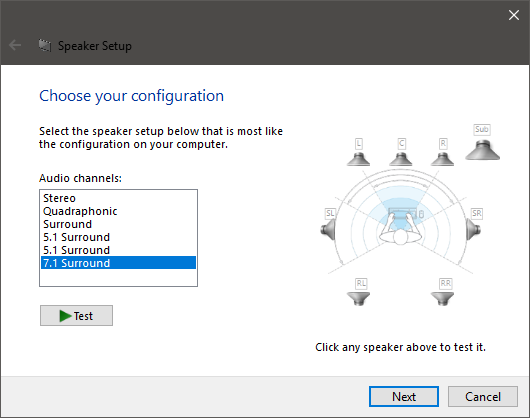Test the side right SR speaker
This screenshot has height=418, width=530.
point(473,229)
